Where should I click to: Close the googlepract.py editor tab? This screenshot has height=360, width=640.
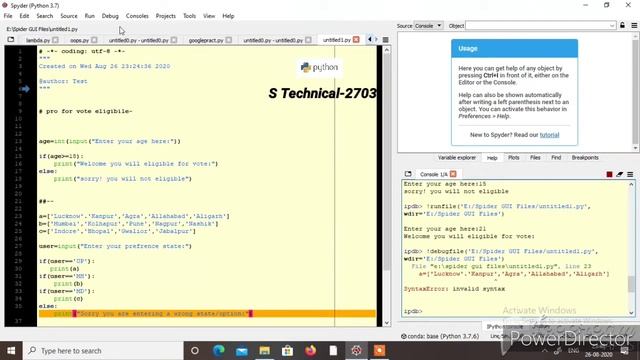tap(229, 40)
